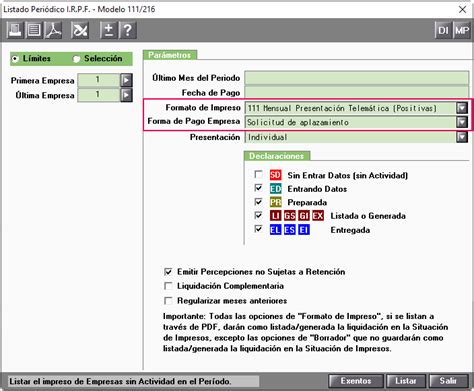
Task: Expand Forma de Pago Empresa dropdown
Action: [x=462, y=122]
